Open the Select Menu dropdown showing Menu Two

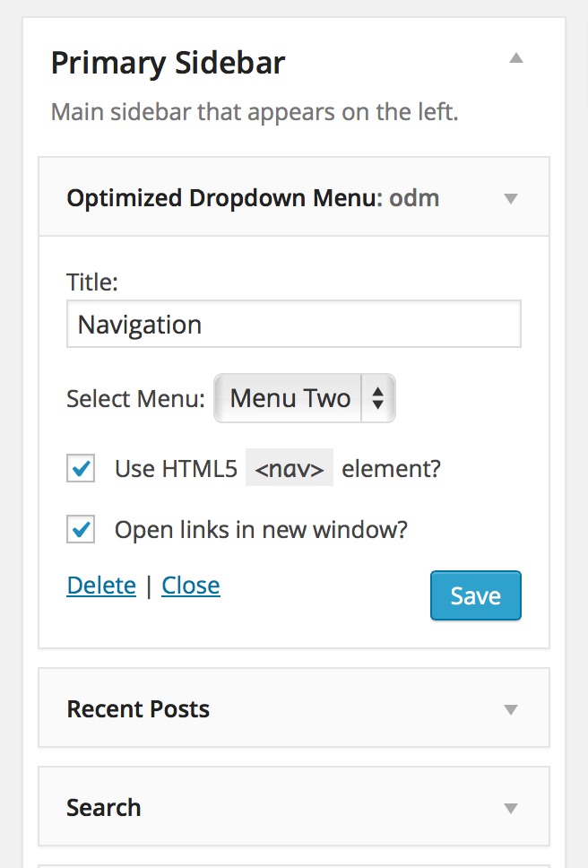pos(305,398)
